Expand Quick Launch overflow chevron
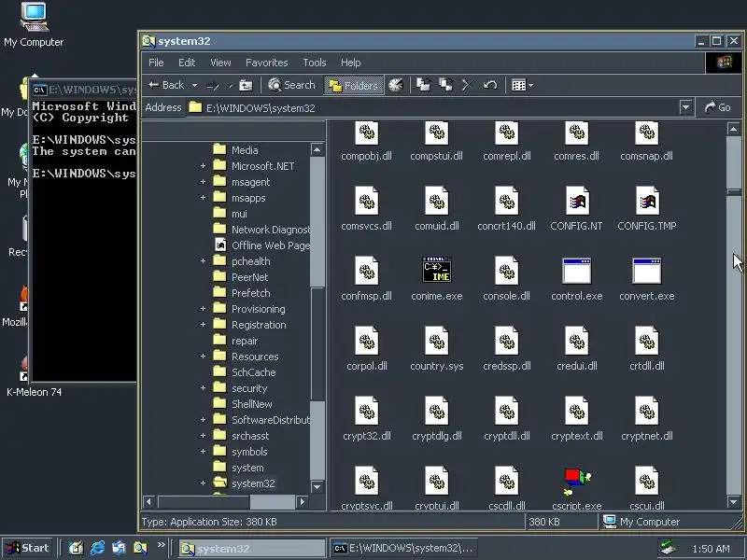Screen dimensions: 747x560 (x=161, y=545)
